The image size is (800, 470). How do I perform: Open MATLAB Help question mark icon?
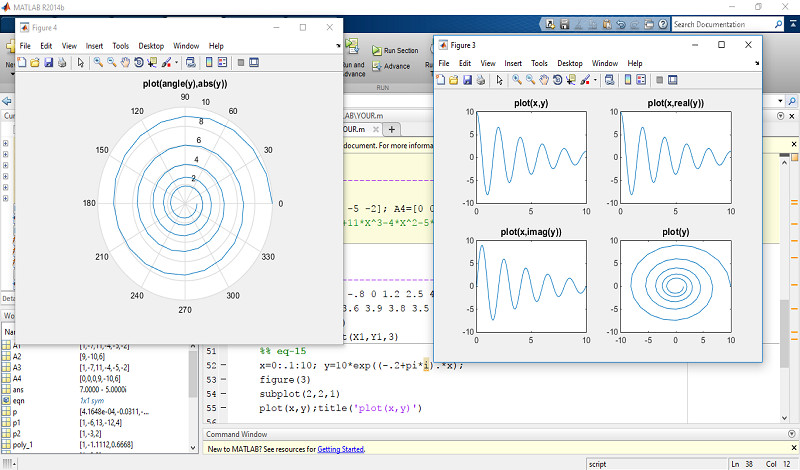point(663,24)
